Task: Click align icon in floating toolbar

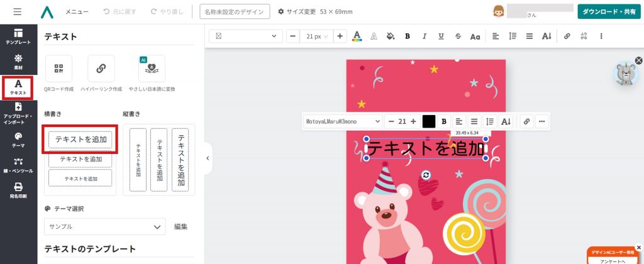Action: [x=458, y=121]
